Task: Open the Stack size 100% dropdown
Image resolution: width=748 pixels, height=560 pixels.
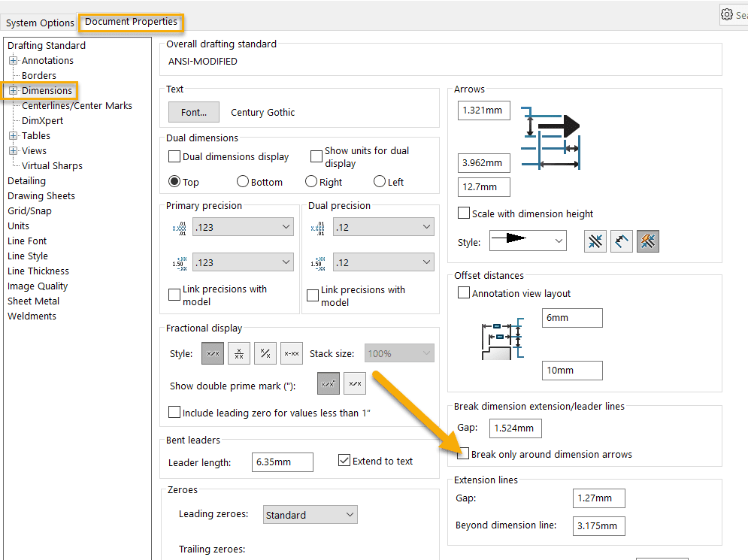Action: 399,353
